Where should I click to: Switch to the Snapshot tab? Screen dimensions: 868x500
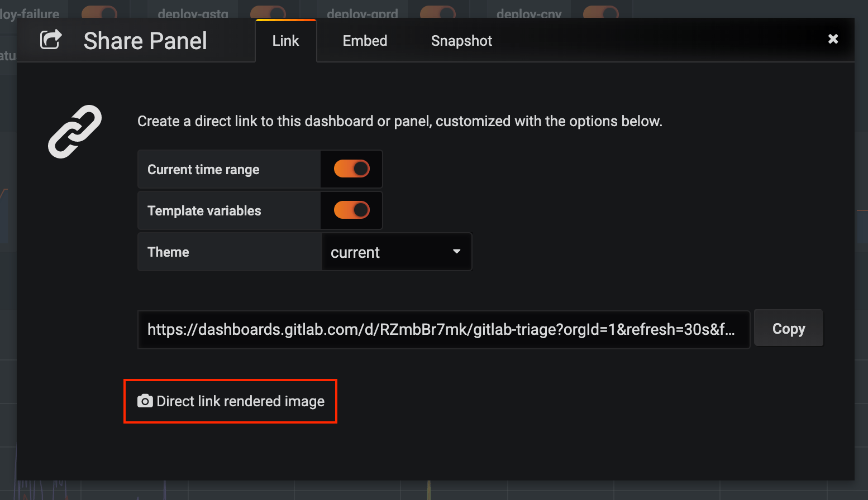click(461, 40)
